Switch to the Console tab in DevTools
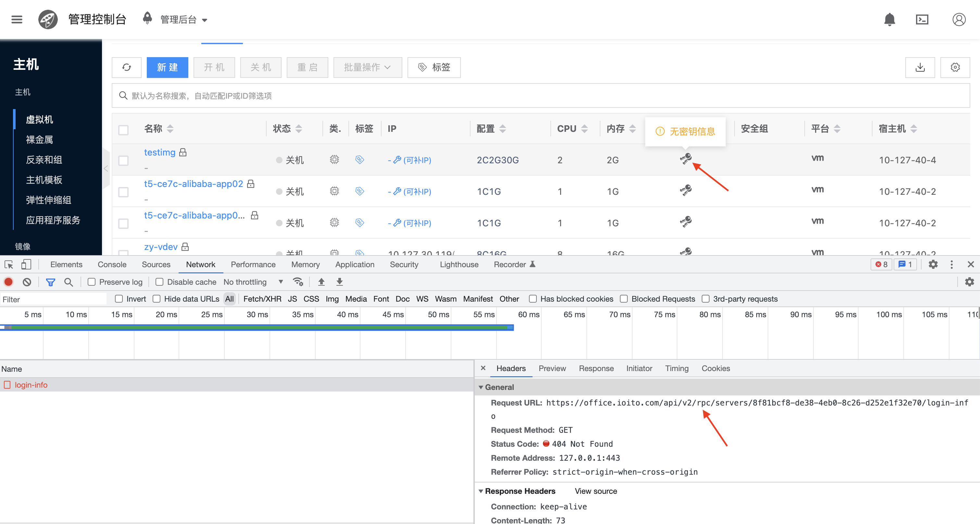Viewport: 980px width, 524px height. point(112,264)
